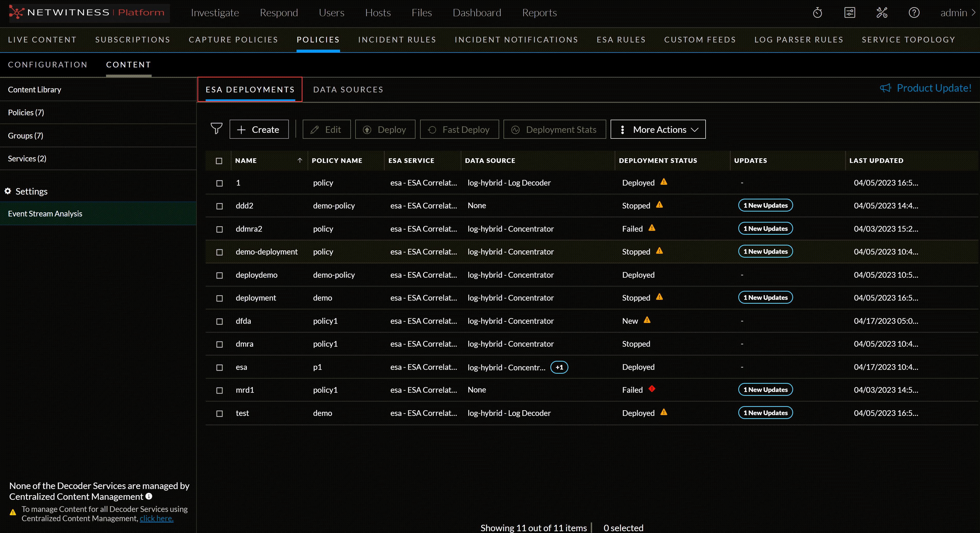
Task: Click red error icon on mrd1 row
Action: [x=652, y=388]
